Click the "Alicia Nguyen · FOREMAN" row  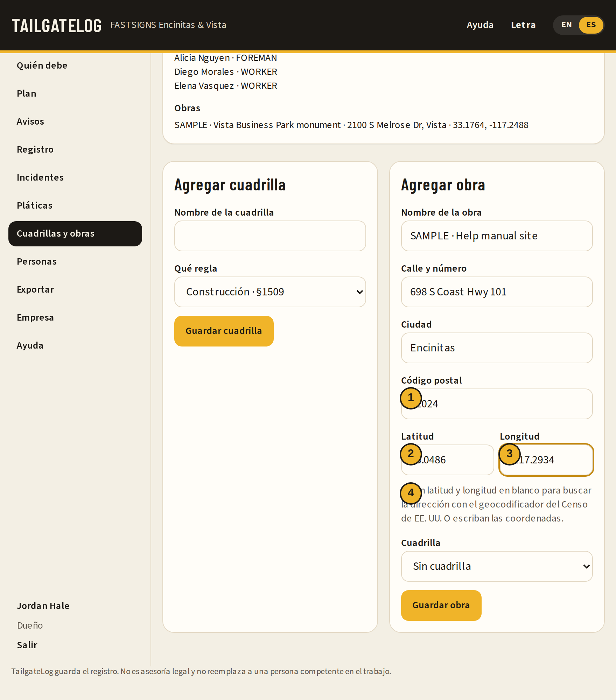[226, 58]
